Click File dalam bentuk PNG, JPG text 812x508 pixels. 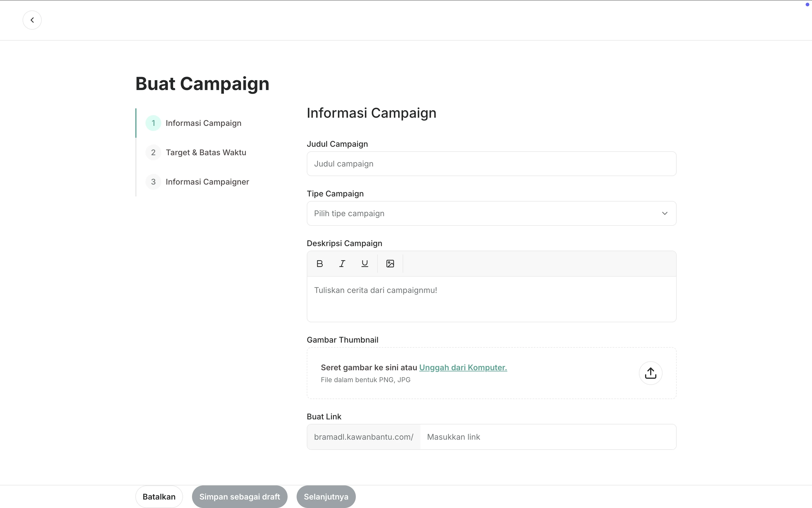pos(365,380)
